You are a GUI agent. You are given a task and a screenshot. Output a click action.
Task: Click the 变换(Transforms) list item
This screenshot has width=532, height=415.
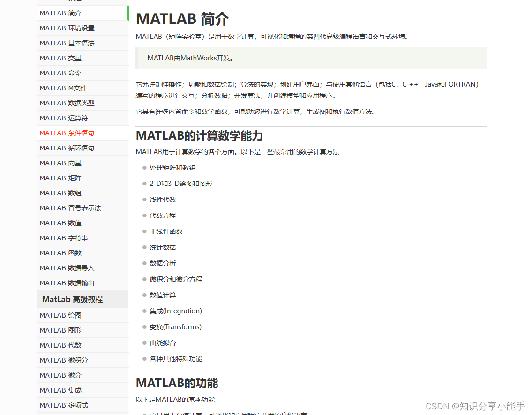[x=175, y=327]
